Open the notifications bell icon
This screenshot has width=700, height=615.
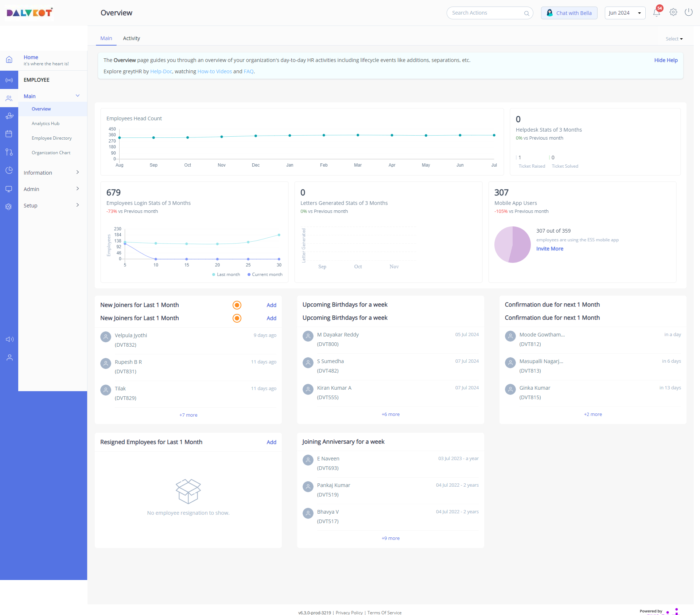pyautogui.click(x=656, y=13)
